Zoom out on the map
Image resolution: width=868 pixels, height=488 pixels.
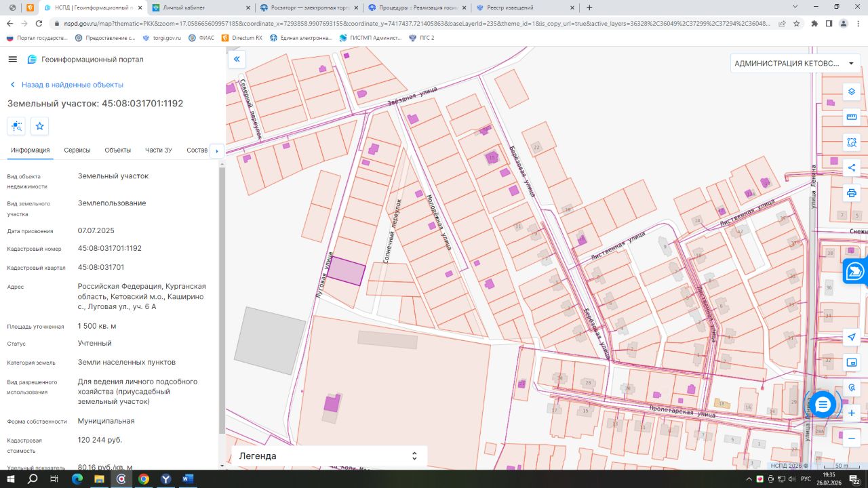852,439
